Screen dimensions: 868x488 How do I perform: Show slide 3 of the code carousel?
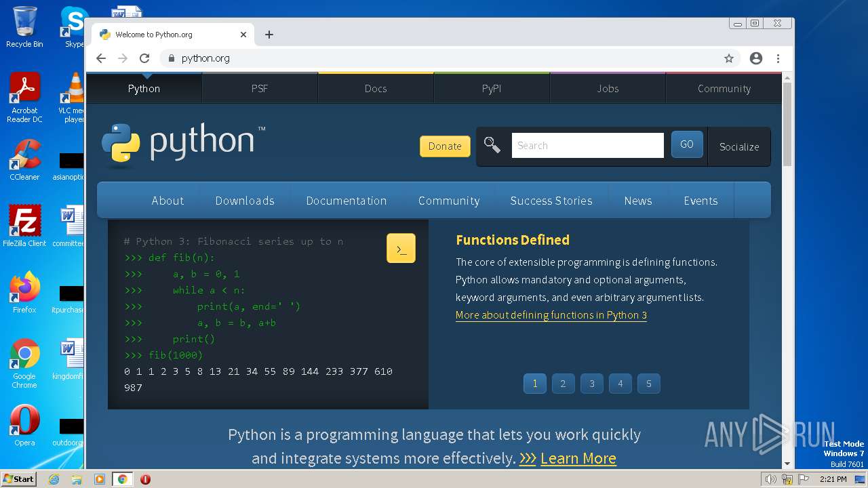[591, 384]
